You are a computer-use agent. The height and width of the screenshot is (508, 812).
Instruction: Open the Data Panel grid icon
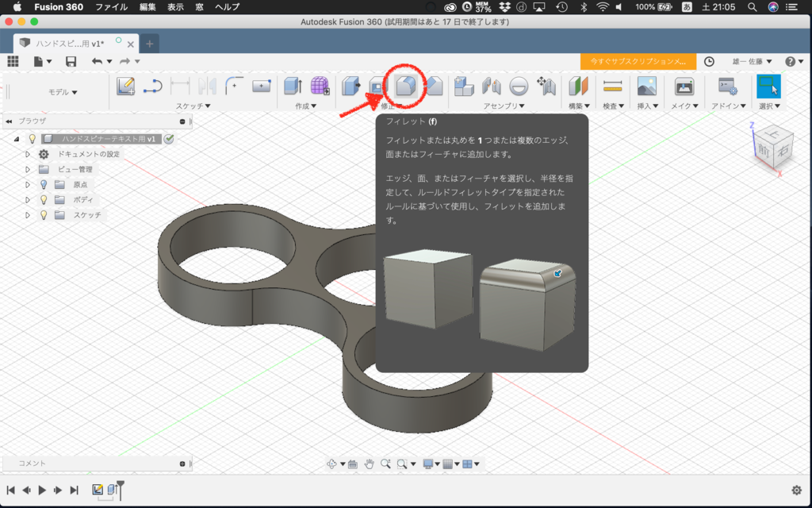13,61
